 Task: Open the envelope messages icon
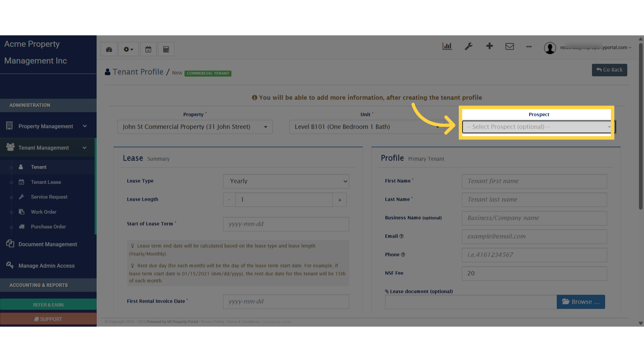pos(509,46)
